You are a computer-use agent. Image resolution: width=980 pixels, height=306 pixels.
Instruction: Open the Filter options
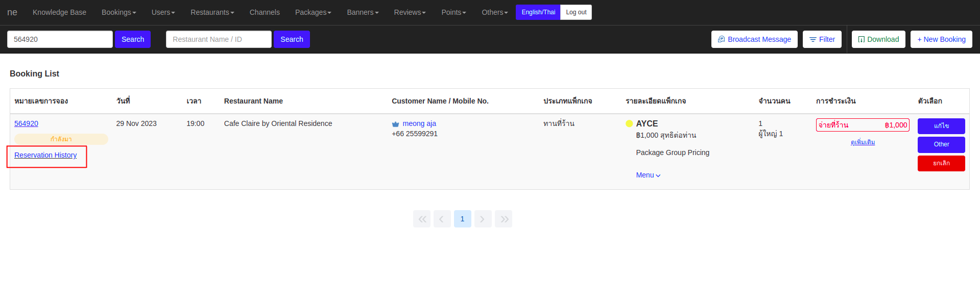point(822,39)
